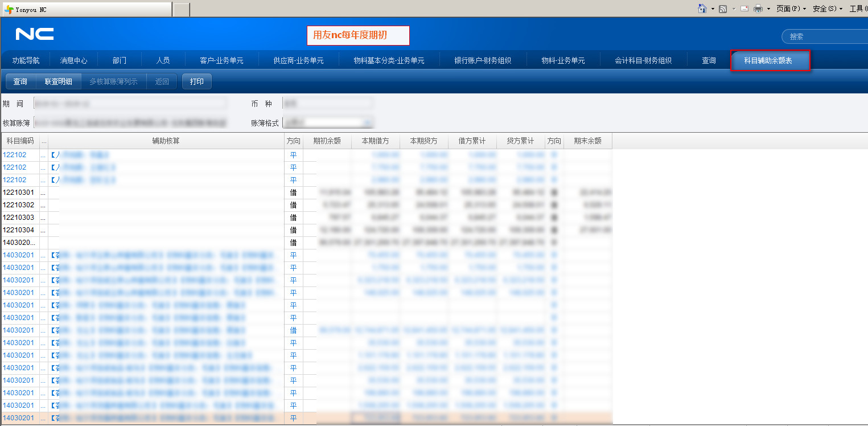Click the browser printer icon
The height and width of the screenshot is (426, 868).
click(x=758, y=9)
